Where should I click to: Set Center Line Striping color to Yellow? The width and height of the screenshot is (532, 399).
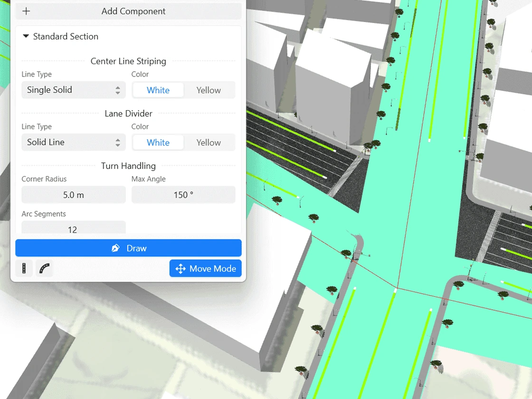(x=209, y=90)
